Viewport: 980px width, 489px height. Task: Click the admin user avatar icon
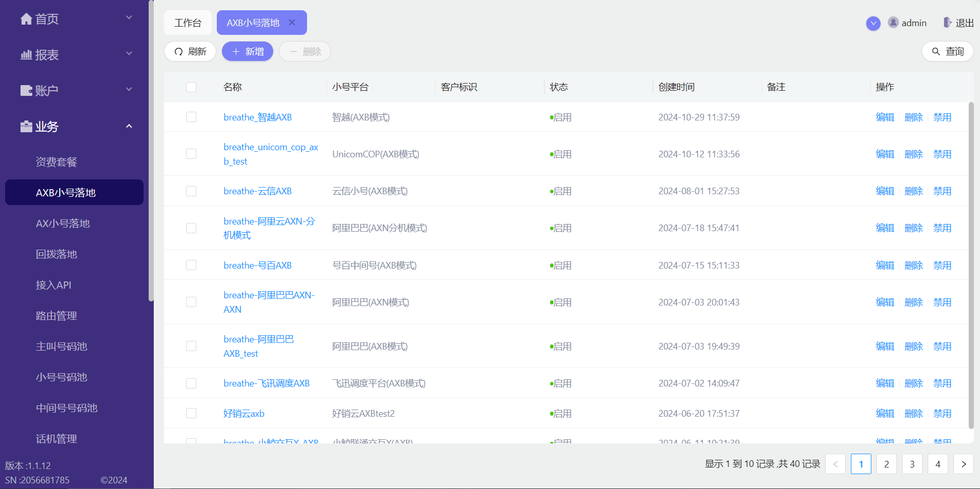point(893,23)
